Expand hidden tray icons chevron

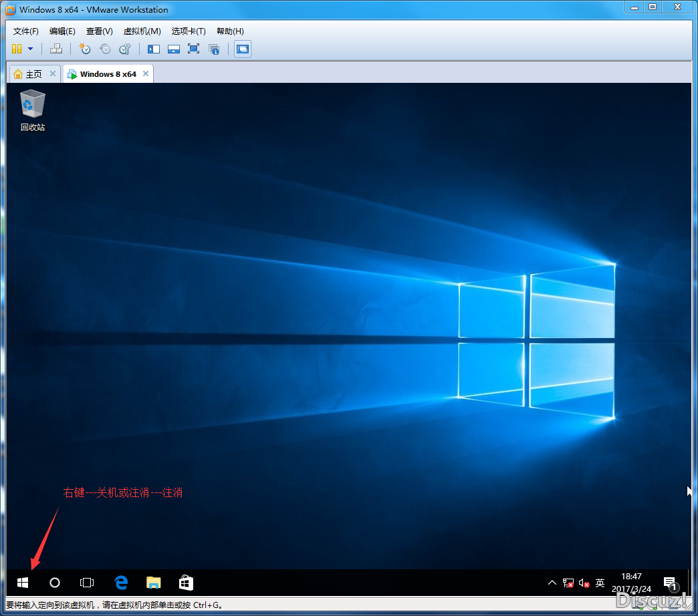(552, 583)
